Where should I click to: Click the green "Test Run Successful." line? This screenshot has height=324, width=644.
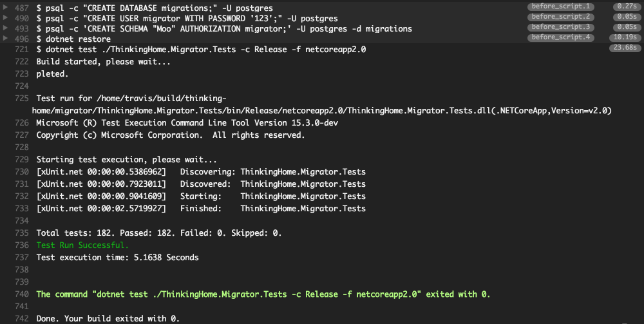(82, 245)
